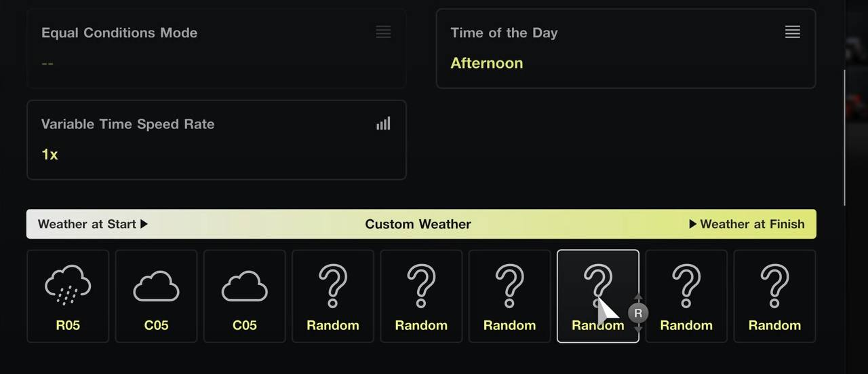The image size is (868, 374).
Task: Click the 1x time speed value
Action: point(50,154)
